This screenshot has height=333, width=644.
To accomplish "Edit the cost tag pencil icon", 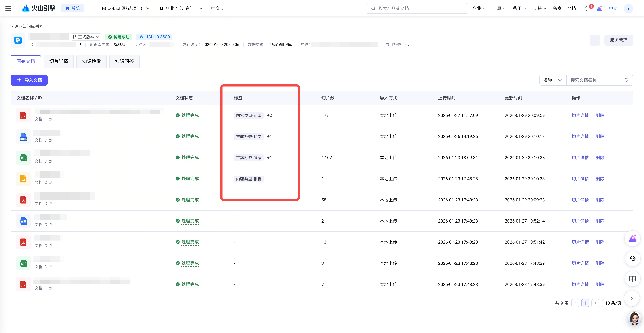I will tap(410, 45).
